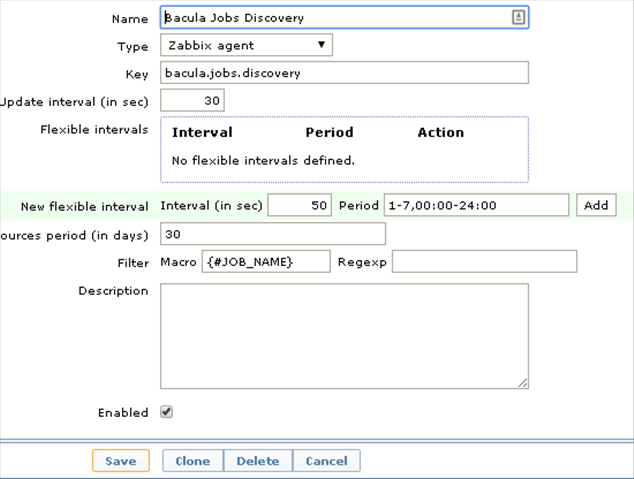This screenshot has width=634, height=479.
Task: Click the 'No flexible intervals defined.' text
Action: tap(263, 160)
